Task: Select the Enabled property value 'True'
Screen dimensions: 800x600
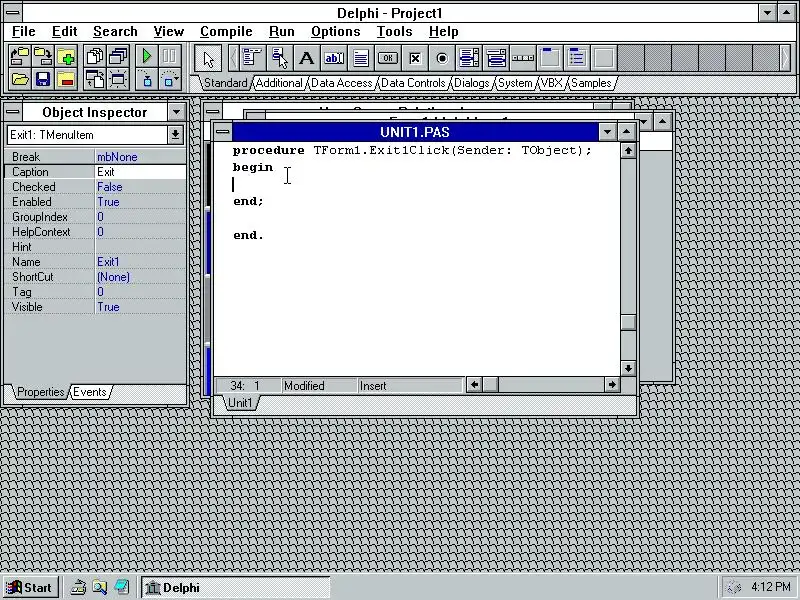Action: pos(140,202)
